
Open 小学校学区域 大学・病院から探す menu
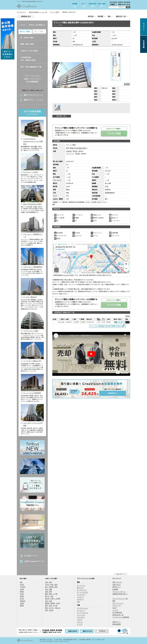coord(32,59)
